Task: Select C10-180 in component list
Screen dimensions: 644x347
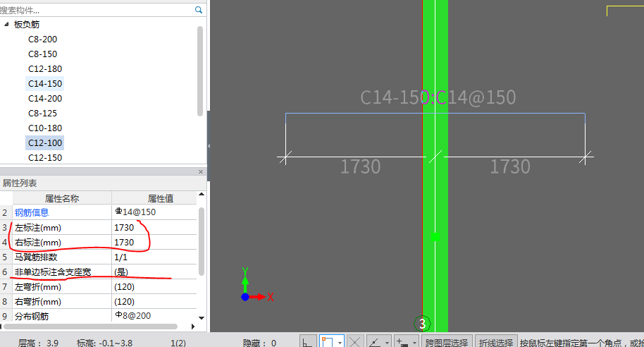Action: 45,128
